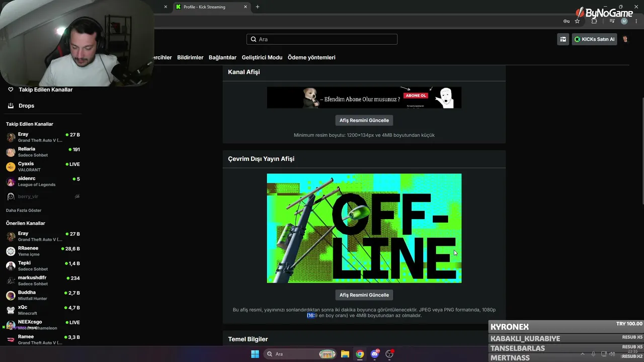This screenshot has height=362, width=644.
Task: Click the Önerilen Kanallar heading
Action: pos(26,223)
